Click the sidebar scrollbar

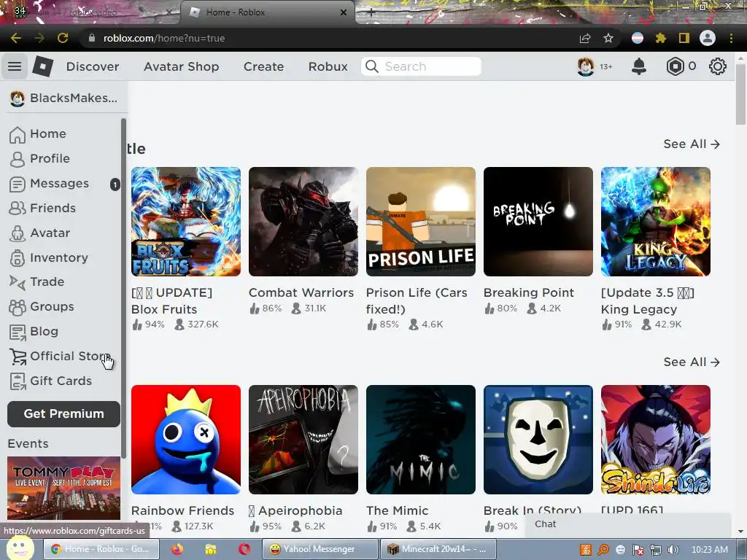[123, 288]
